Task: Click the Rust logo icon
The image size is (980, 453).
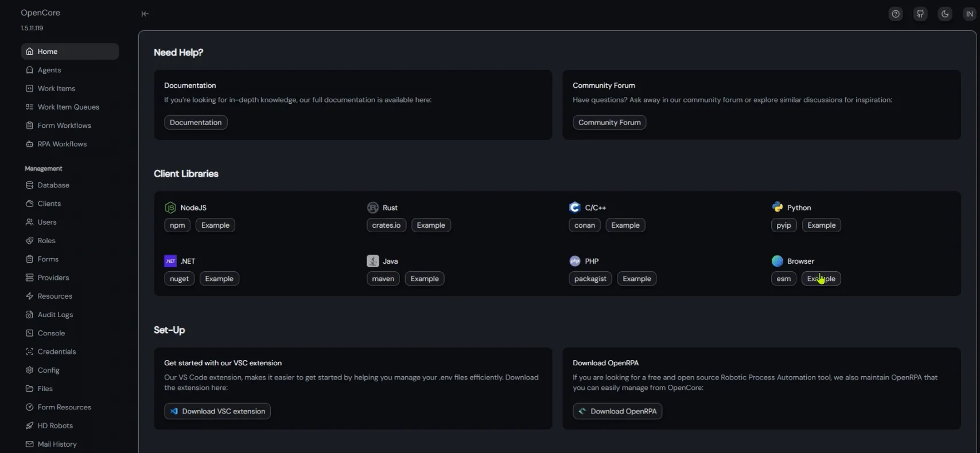Action: [x=373, y=208]
